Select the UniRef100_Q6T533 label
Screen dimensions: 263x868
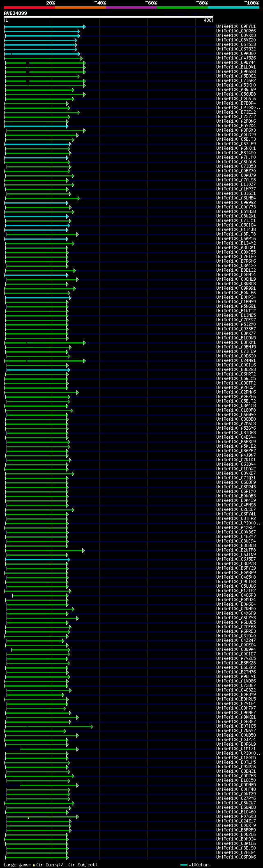236,45
